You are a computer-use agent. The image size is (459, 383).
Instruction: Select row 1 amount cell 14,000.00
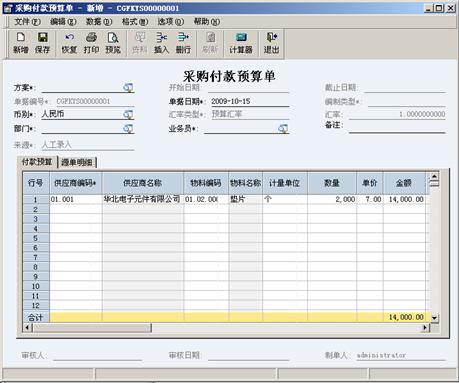click(404, 199)
